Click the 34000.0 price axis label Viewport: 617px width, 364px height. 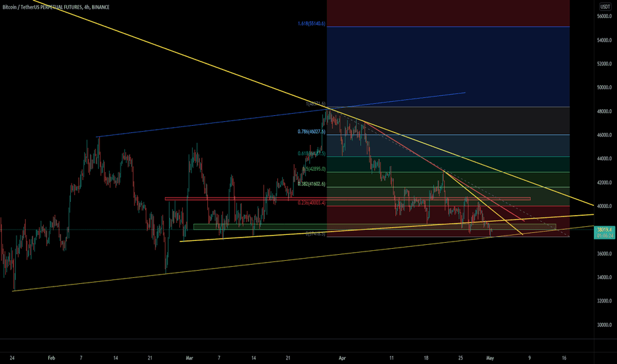coord(604,277)
